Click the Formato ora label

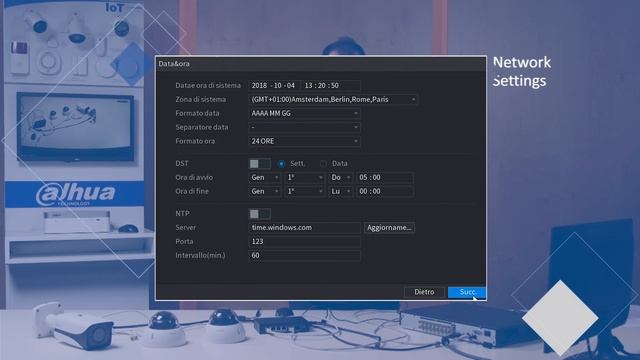coord(195,141)
